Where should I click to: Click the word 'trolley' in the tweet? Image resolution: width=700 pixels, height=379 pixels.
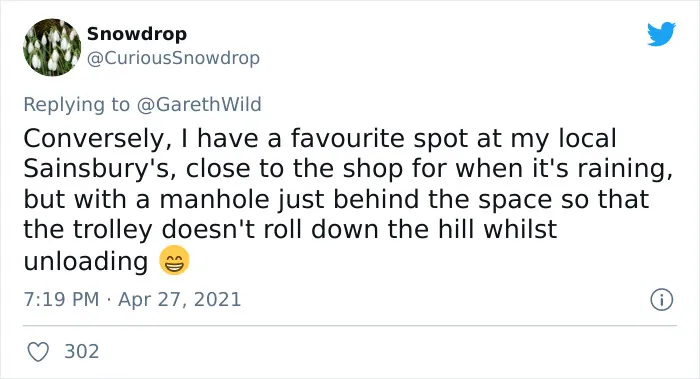tap(112, 230)
